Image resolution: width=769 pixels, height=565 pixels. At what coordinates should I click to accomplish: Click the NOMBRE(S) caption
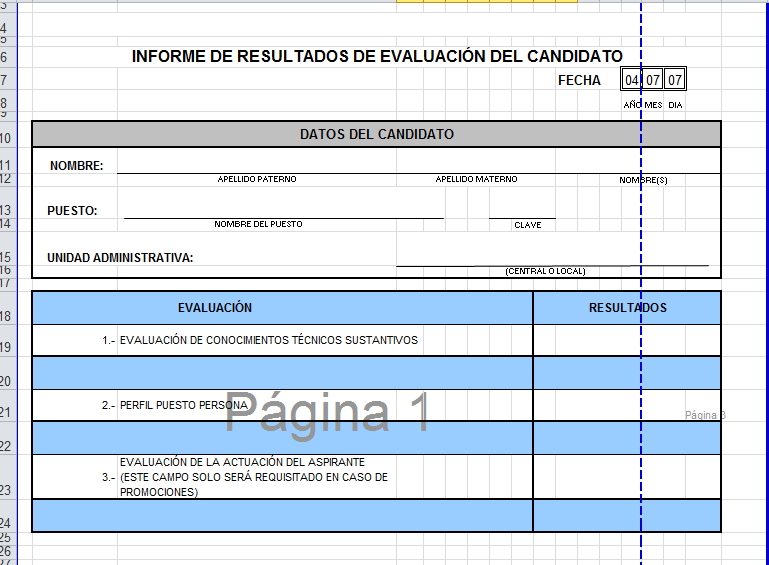click(x=643, y=180)
